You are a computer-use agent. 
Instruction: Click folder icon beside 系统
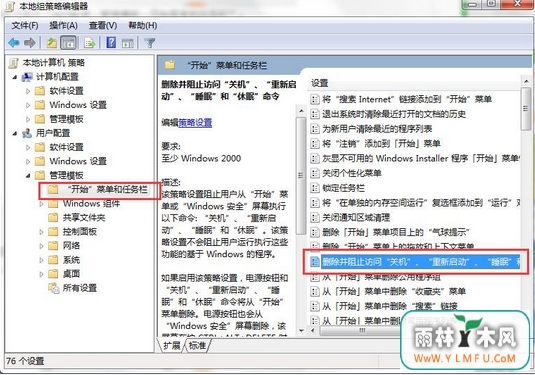pos(53,260)
